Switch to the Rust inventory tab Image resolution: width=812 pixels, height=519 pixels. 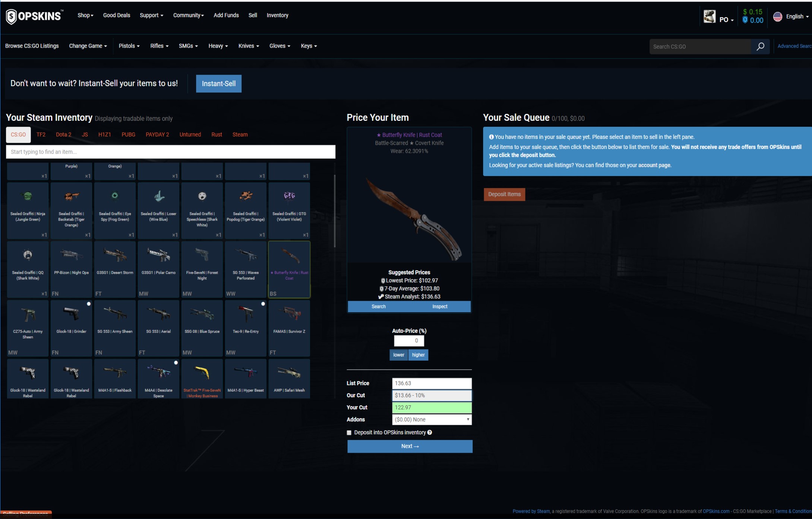[x=217, y=135]
